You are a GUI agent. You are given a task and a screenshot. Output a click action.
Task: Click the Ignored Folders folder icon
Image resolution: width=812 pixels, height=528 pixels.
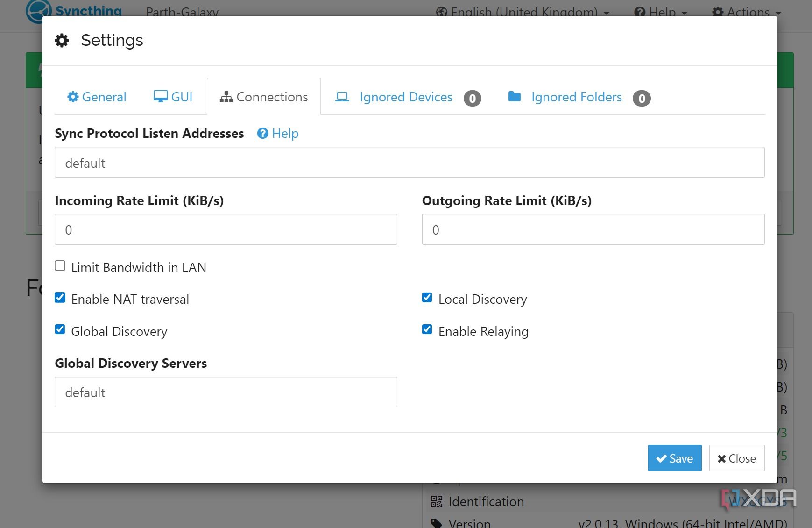(x=514, y=97)
